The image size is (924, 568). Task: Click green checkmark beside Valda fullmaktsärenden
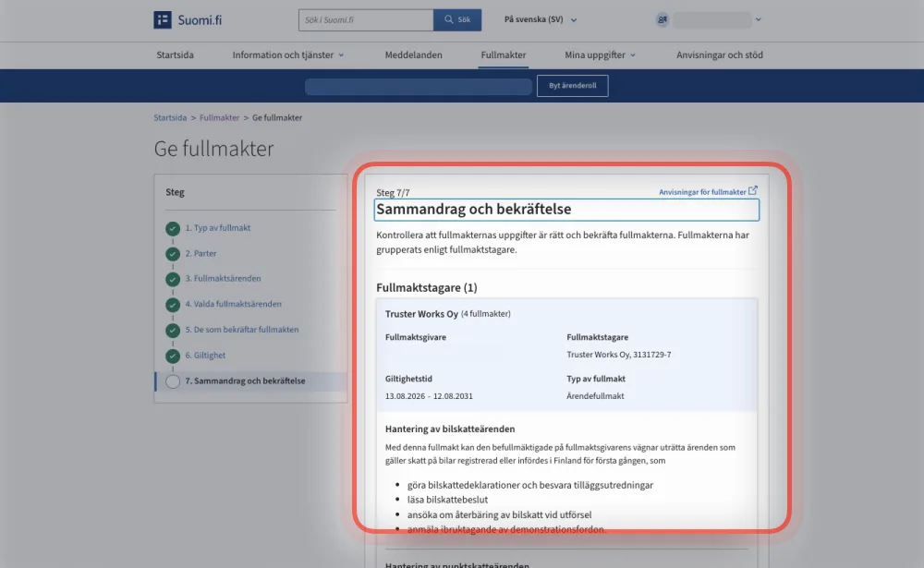[173, 305]
